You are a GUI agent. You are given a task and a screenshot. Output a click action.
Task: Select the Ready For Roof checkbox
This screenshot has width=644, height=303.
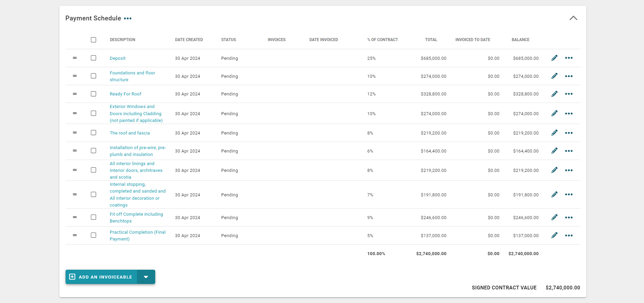pos(93,94)
